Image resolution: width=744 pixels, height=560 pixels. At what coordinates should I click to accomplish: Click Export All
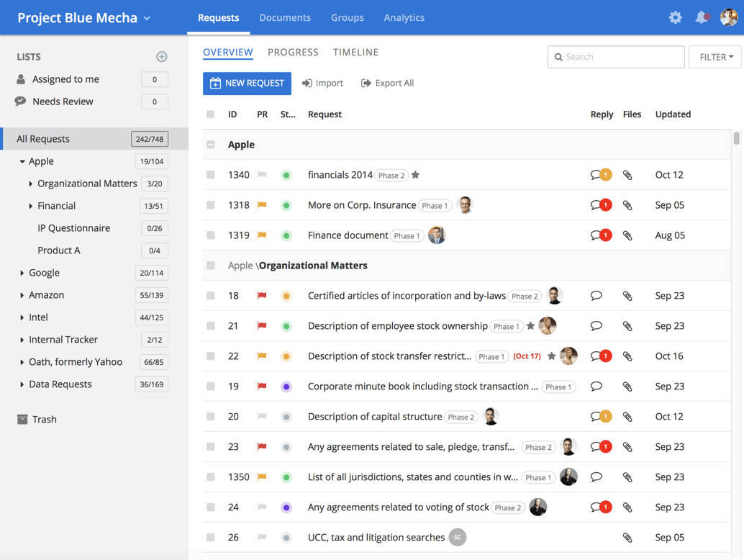click(387, 83)
